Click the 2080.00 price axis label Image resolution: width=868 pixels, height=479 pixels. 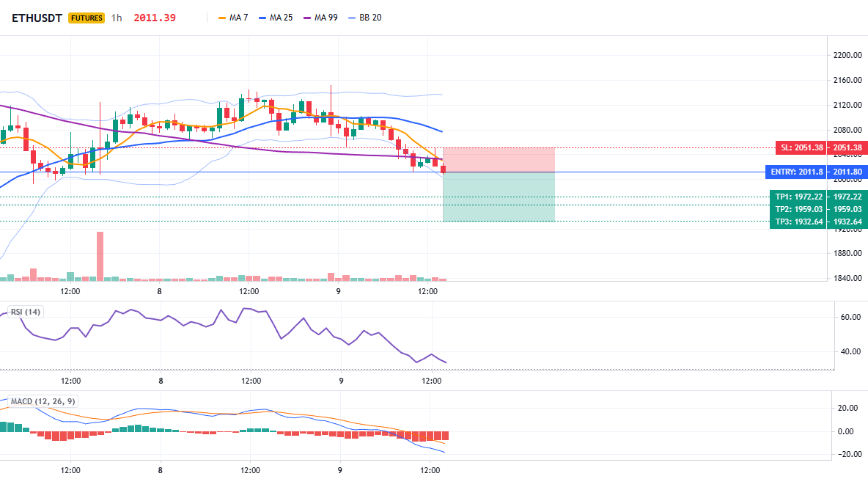click(x=847, y=130)
